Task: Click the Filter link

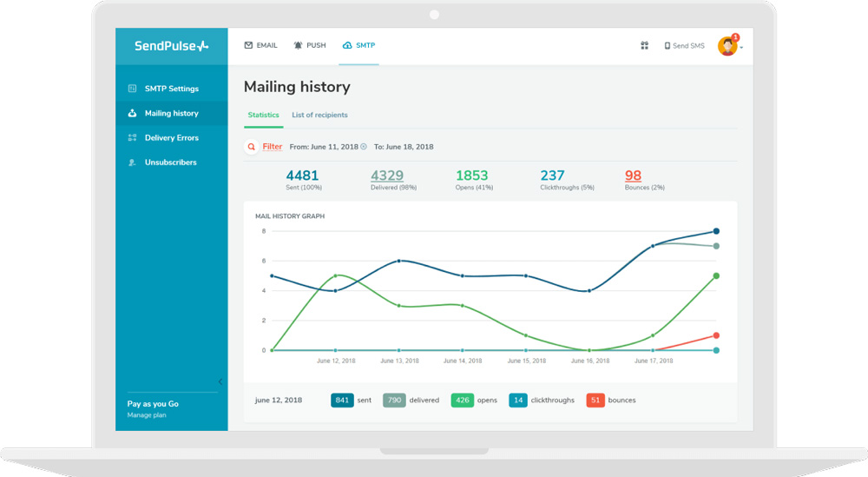Action: coord(273,147)
